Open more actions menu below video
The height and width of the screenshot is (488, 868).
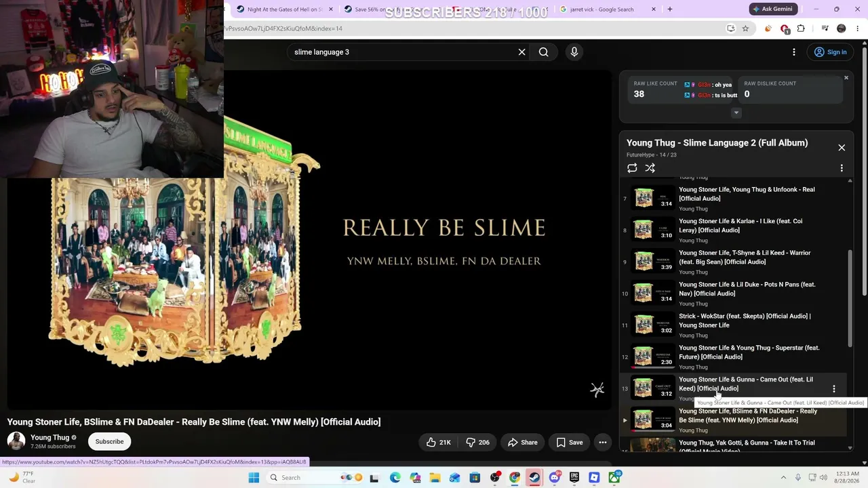[x=602, y=443]
